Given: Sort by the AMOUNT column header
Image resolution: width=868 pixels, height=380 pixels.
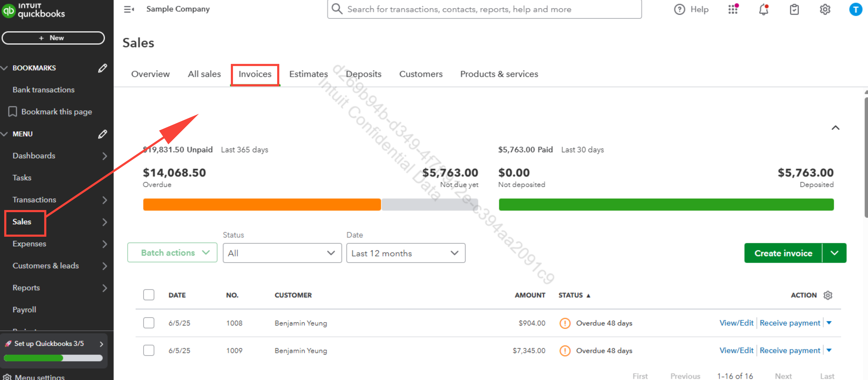Looking at the screenshot, I should coord(530,295).
